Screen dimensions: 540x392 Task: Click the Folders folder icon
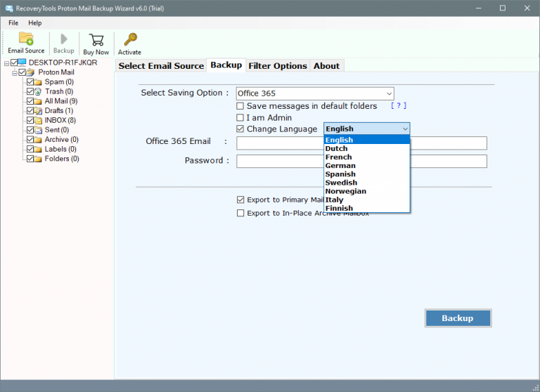[x=38, y=159]
